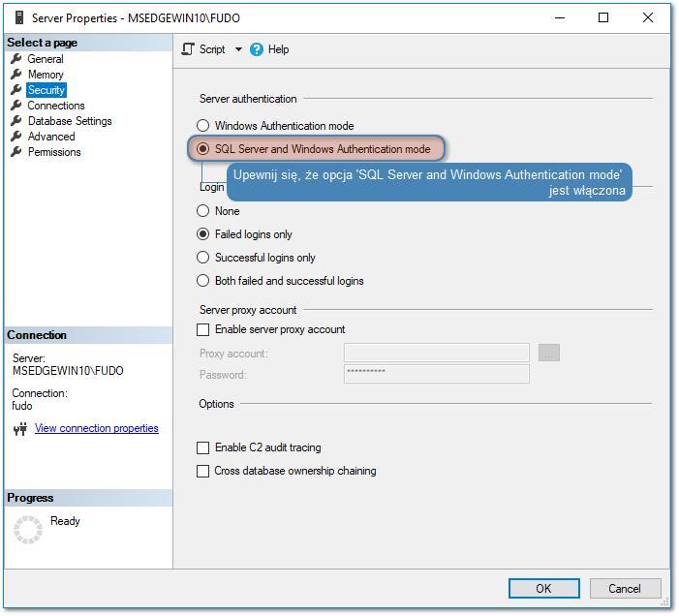The width and height of the screenshot is (679, 616).
Task: Click the 'Ready' status text
Action: pyautogui.click(x=66, y=521)
